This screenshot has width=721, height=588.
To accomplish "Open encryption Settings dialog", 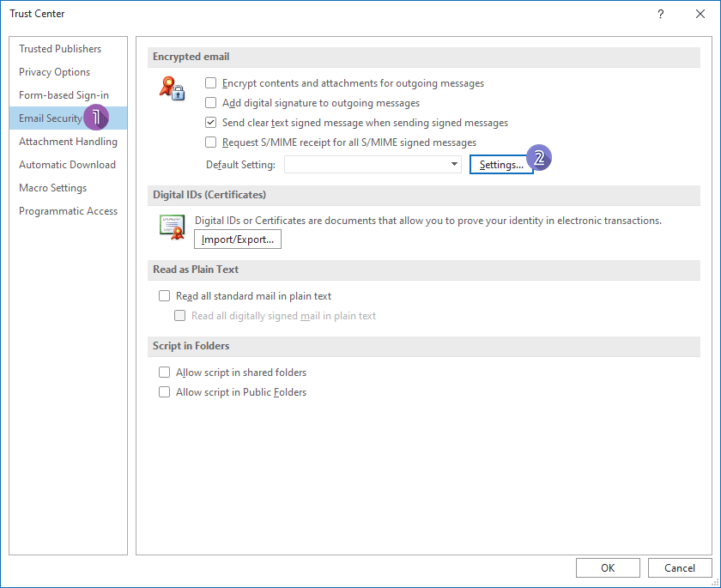I will point(501,164).
